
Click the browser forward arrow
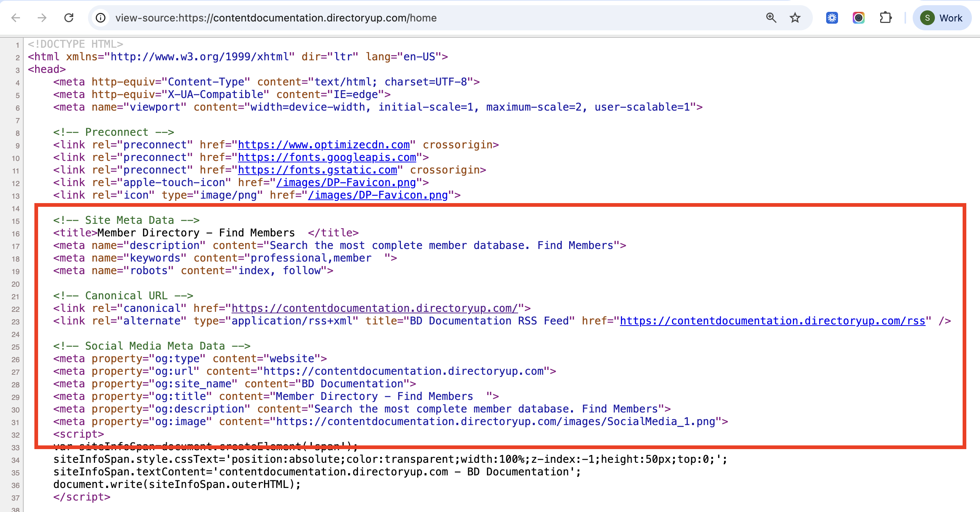[x=42, y=18]
